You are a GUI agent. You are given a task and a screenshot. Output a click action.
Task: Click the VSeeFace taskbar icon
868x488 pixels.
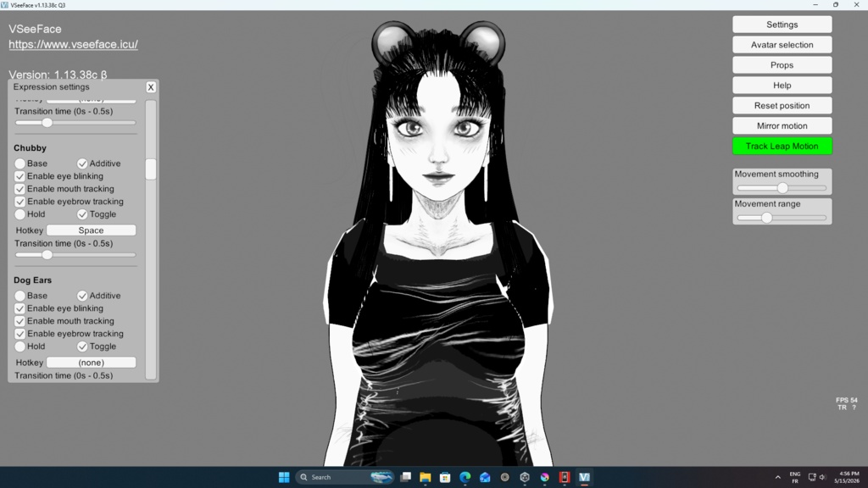pyautogui.click(x=584, y=477)
